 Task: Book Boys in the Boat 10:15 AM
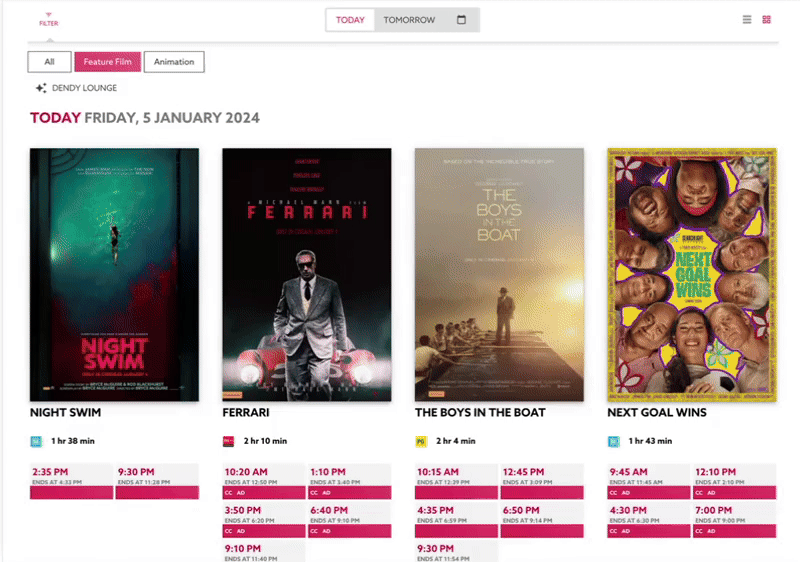tap(456, 481)
